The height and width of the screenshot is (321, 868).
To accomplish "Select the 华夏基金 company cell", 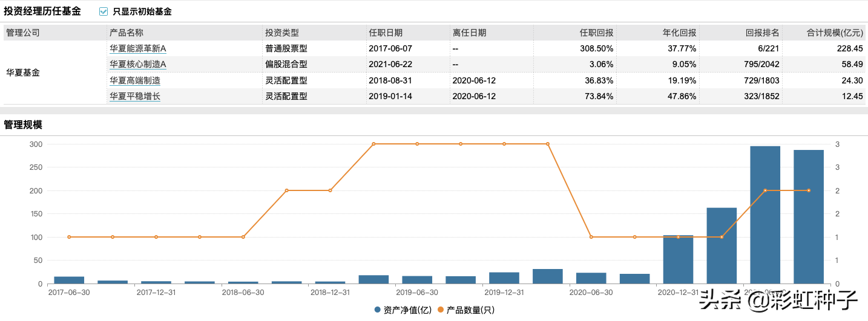I will pyautogui.click(x=23, y=73).
